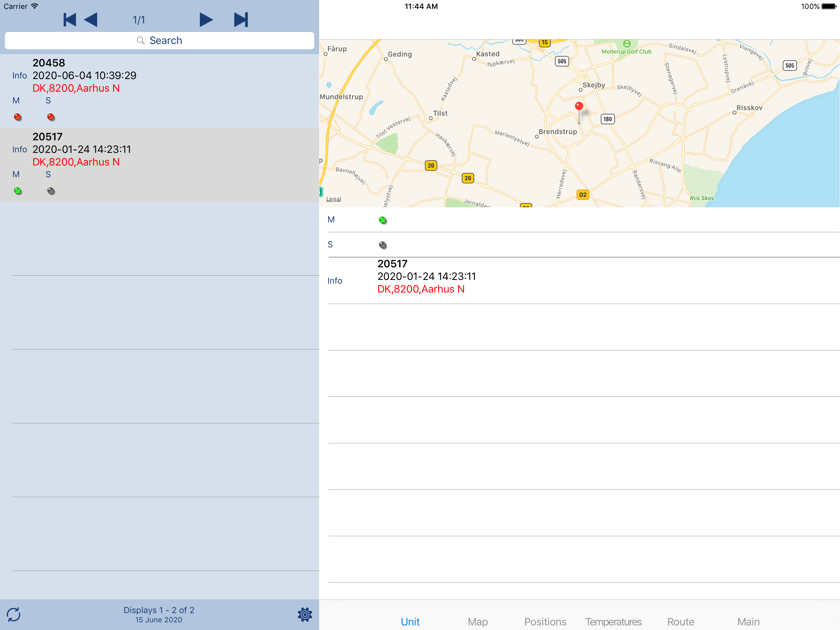
Task: Tap the Tilst label on the map
Action: (x=440, y=113)
